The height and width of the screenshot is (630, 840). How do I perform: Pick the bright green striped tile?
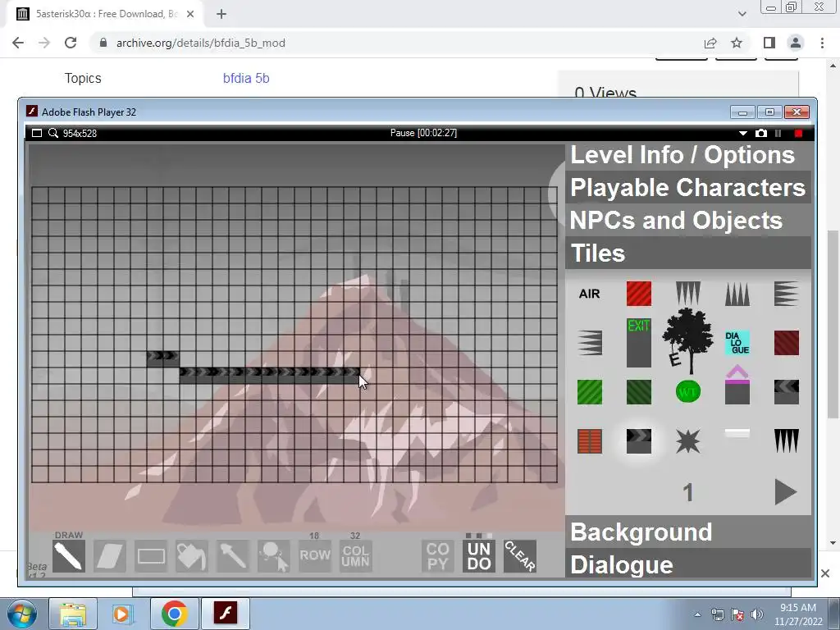coord(589,392)
